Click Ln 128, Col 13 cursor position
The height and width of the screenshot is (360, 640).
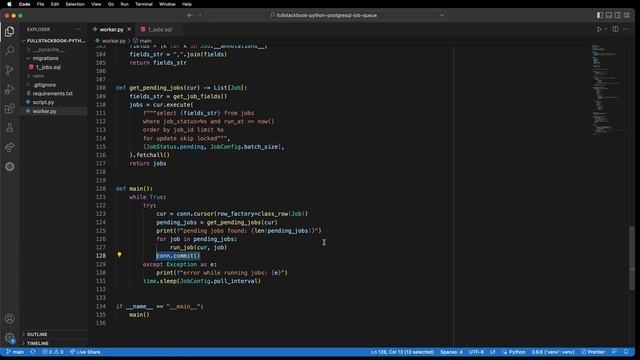coord(402,352)
